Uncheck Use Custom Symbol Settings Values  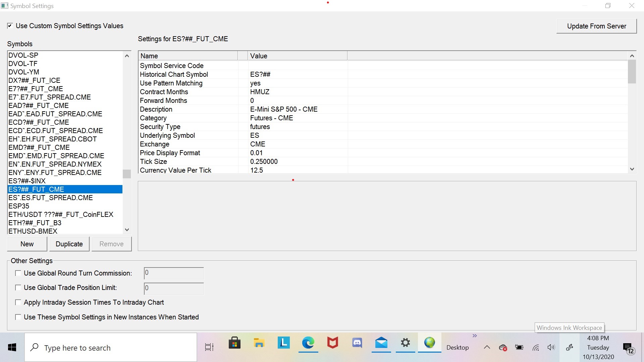click(x=10, y=26)
